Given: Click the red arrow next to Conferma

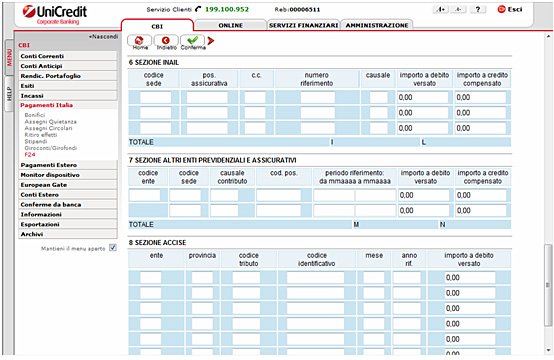Looking at the screenshot, I should point(211,41).
